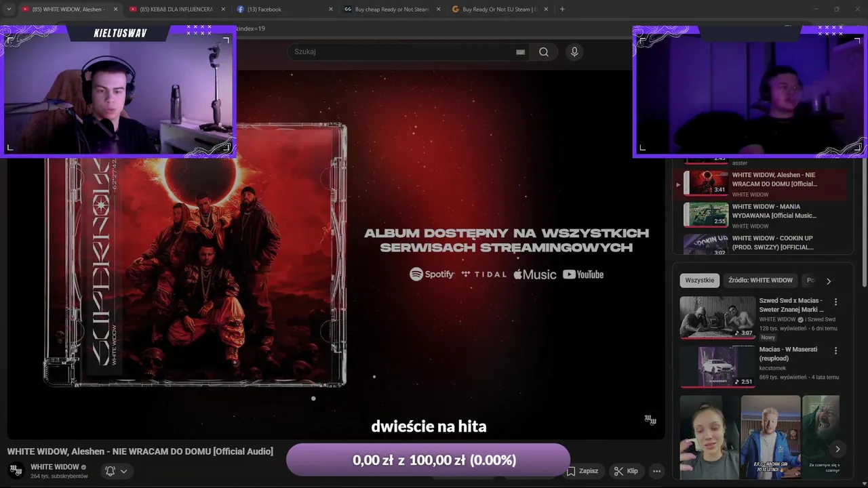Click the page vertical scrollbar
The width and height of the screenshot is (868, 488).
(x=864, y=224)
